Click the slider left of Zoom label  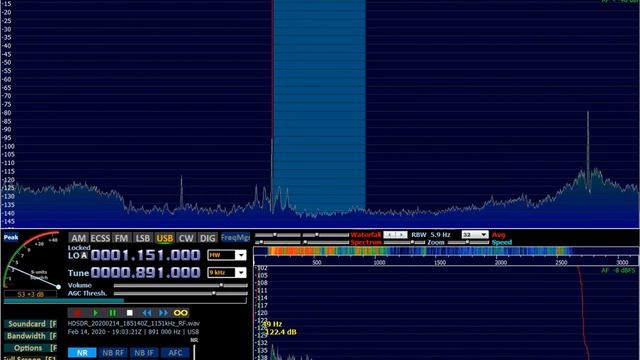pyautogui.click(x=404, y=242)
